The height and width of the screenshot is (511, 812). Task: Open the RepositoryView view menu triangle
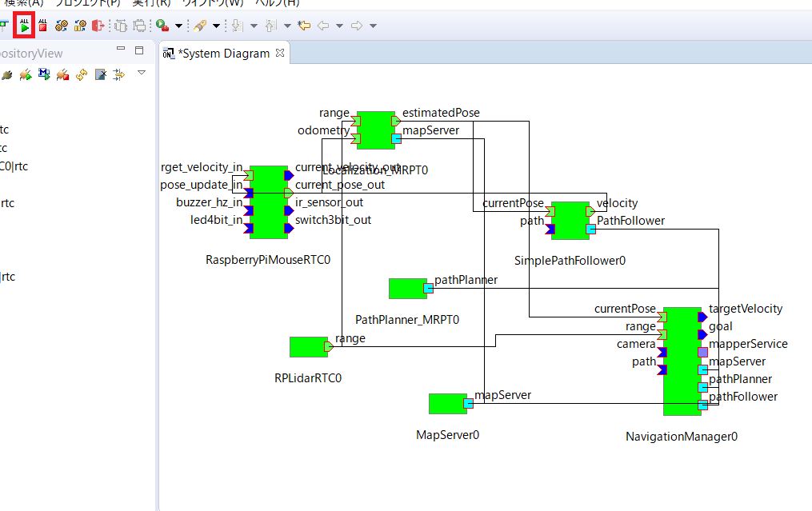point(142,73)
